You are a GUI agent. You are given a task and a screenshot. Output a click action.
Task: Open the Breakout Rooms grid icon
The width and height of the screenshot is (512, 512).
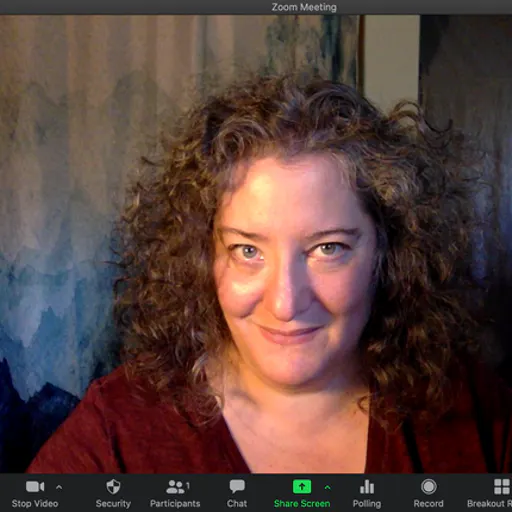click(502, 487)
